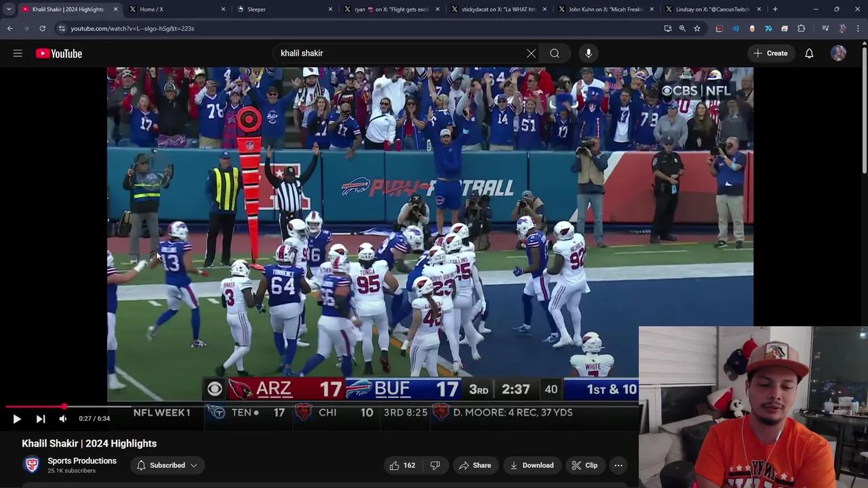Open the orange circle extension icon
This screenshot has width=868, height=488.
[752, 28]
